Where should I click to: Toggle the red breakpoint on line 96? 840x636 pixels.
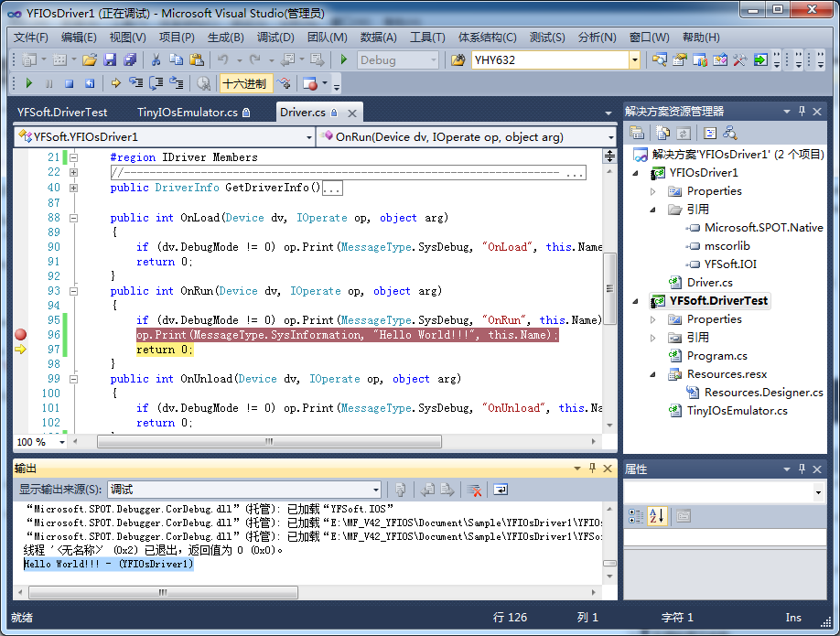click(20, 335)
